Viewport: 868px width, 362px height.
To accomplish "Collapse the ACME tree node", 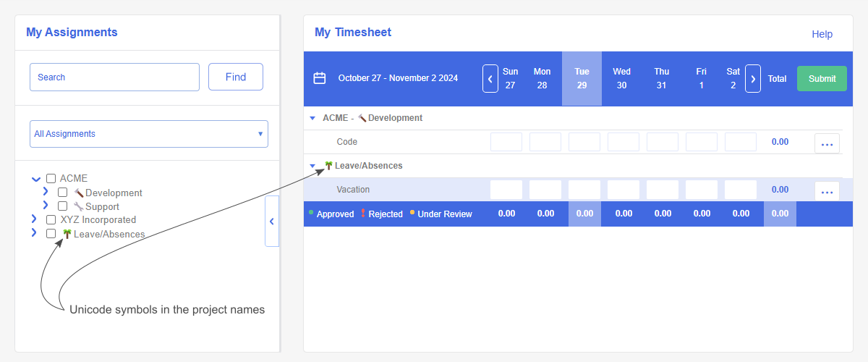I will coord(36,178).
